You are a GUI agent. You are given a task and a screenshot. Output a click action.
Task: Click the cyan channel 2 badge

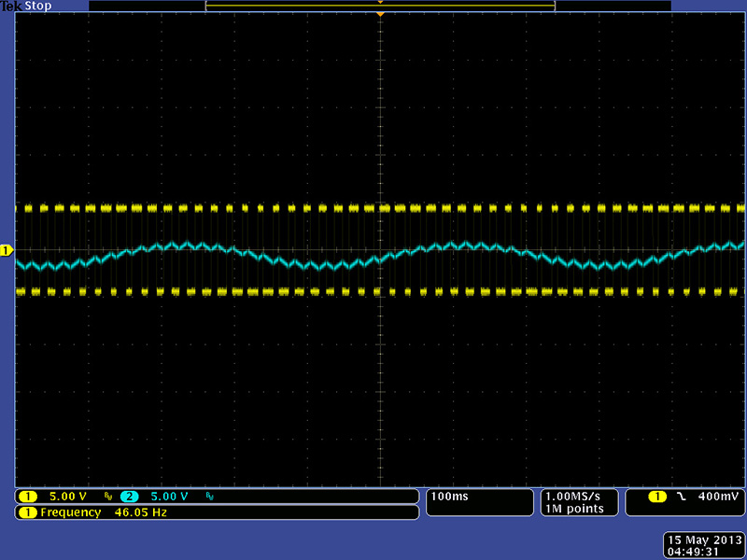129,497
